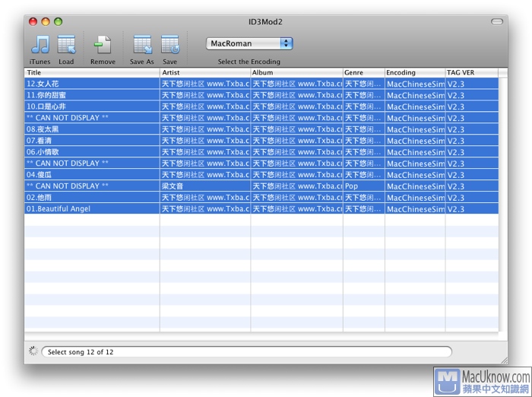Select the row titled 02.他雨
532x397 pixels.
tap(261, 197)
